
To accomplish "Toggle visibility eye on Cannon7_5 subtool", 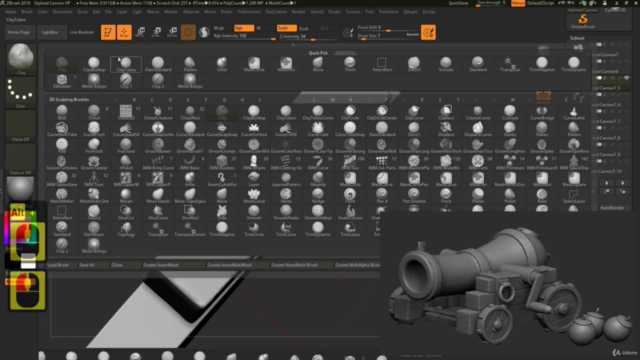I will pos(627,78).
